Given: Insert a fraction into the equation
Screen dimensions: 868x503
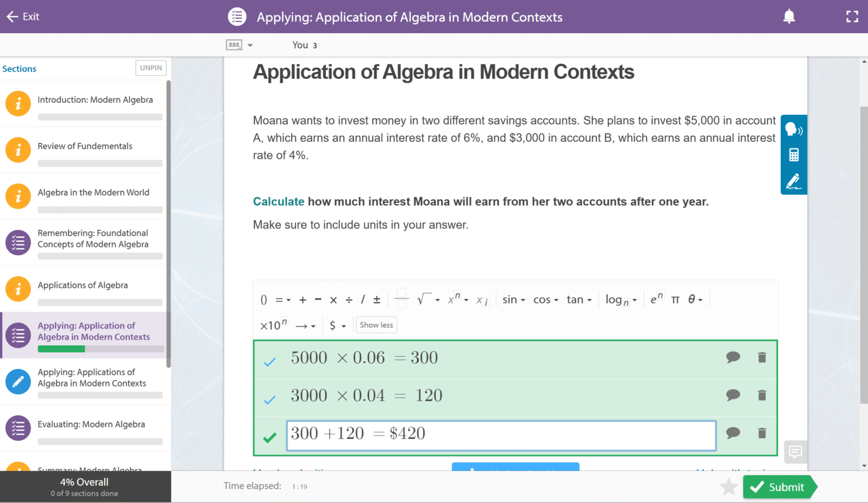Looking at the screenshot, I should coord(401,299).
